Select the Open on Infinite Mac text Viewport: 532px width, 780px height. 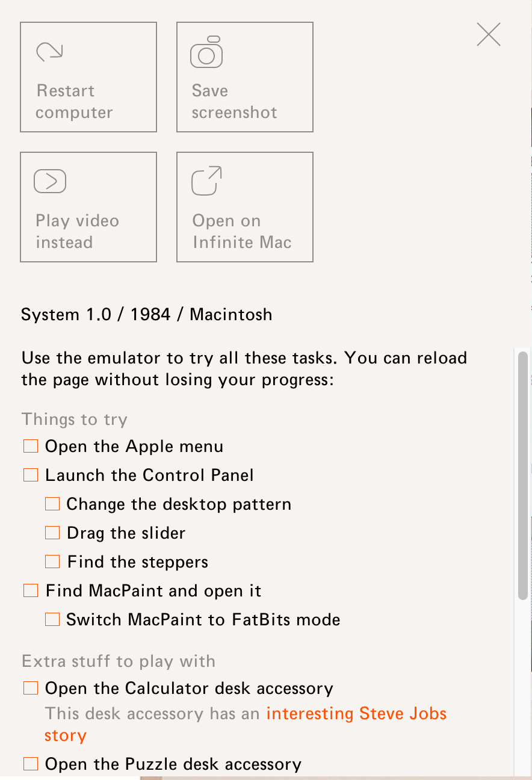point(242,232)
